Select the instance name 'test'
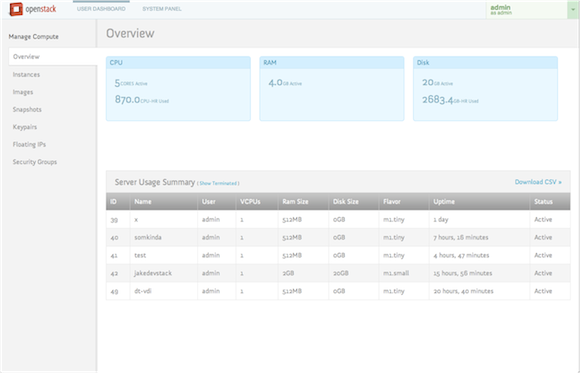This screenshot has width=580, height=373. coord(140,255)
